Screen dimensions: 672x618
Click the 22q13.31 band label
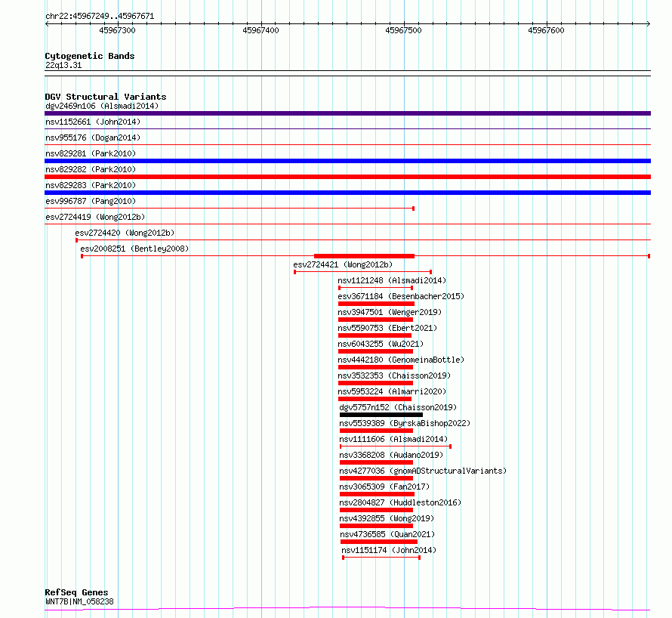(63, 65)
